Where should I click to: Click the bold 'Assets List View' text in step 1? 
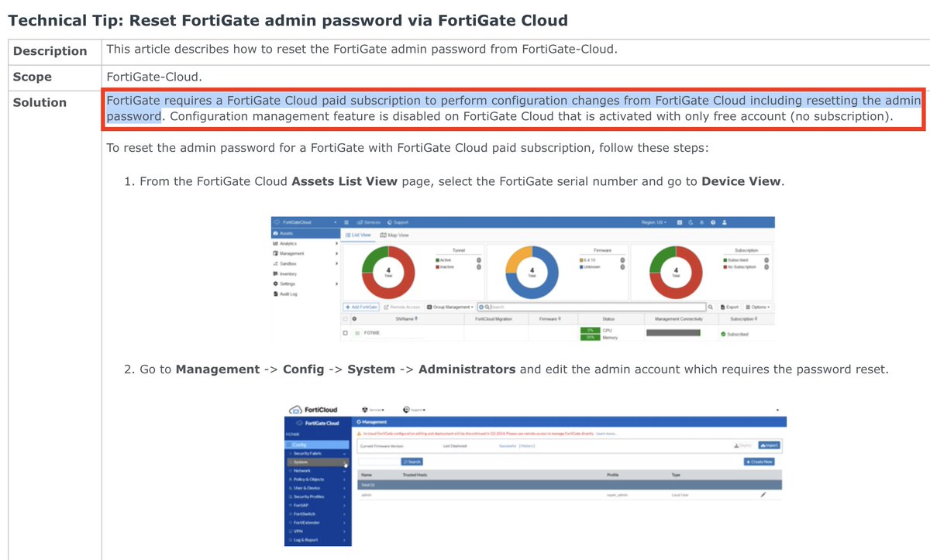344,182
